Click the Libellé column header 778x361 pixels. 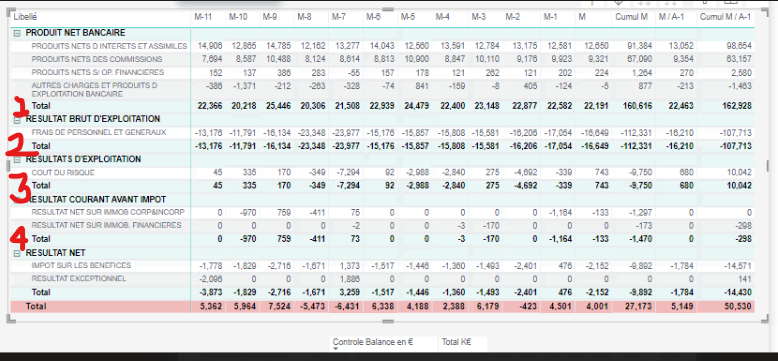pos(25,17)
